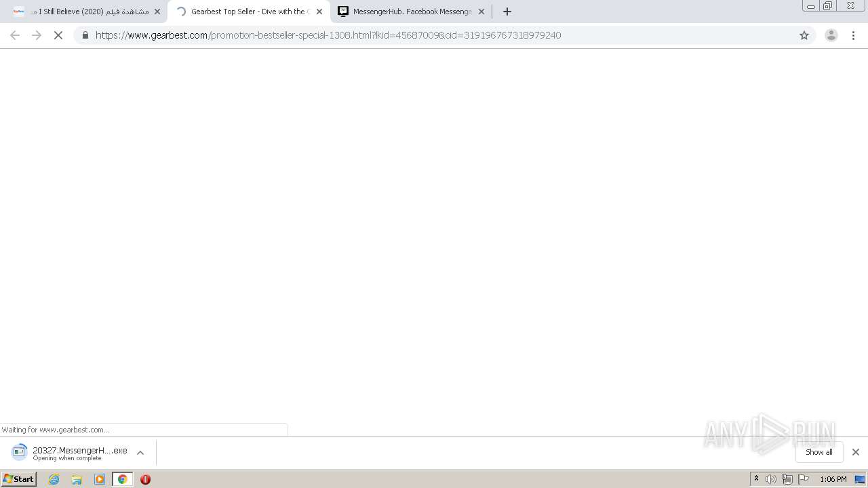Click the MessengerHub exe file icon in downloads bar
This screenshot has height=488, width=868.
(20, 452)
